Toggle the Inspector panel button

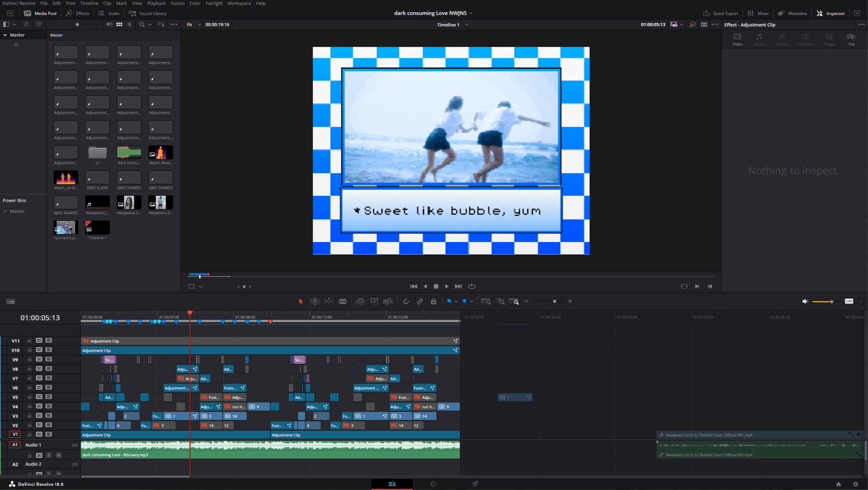click(831, 13)
